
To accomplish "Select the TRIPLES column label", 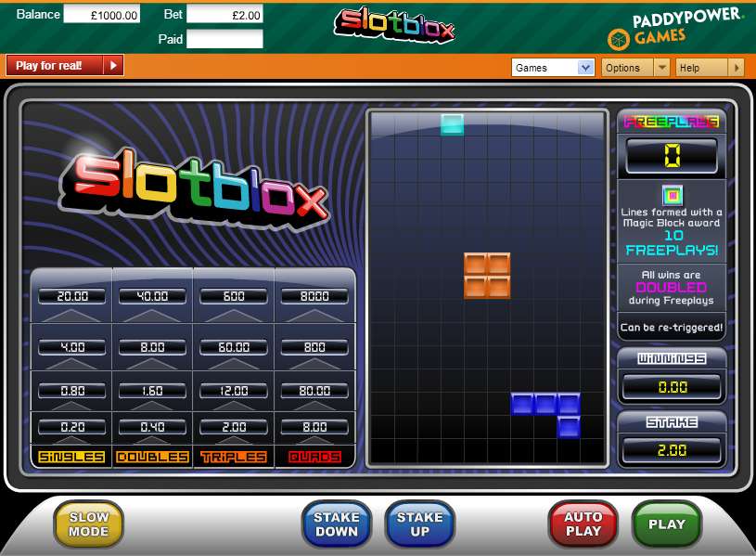I will 234,457.
